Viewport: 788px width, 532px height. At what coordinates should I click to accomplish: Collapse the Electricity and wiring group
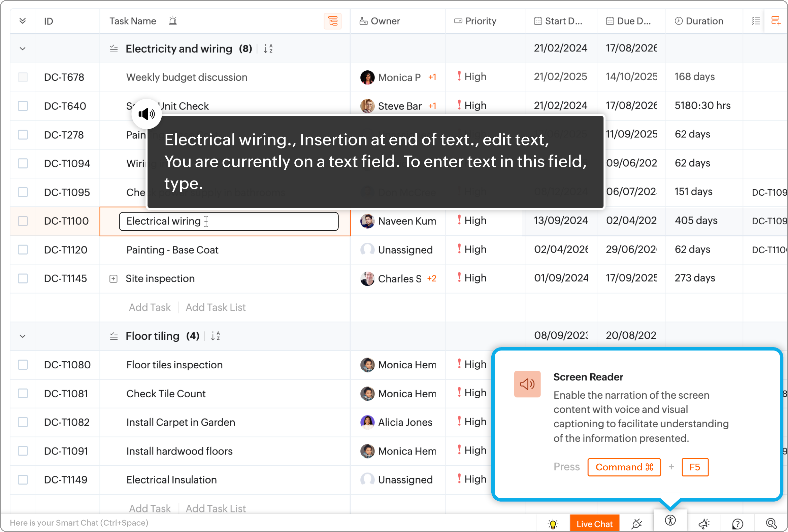click(x=23, y=48)
